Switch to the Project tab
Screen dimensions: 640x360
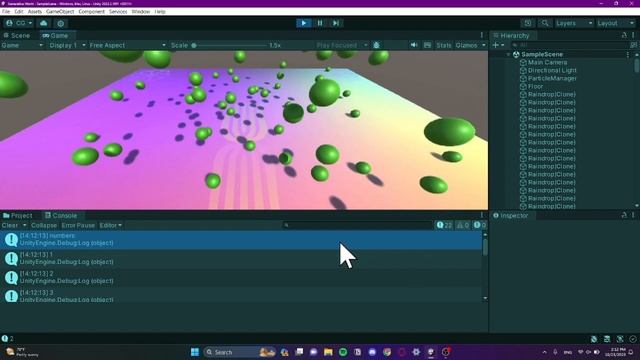[x=18, y=216]
